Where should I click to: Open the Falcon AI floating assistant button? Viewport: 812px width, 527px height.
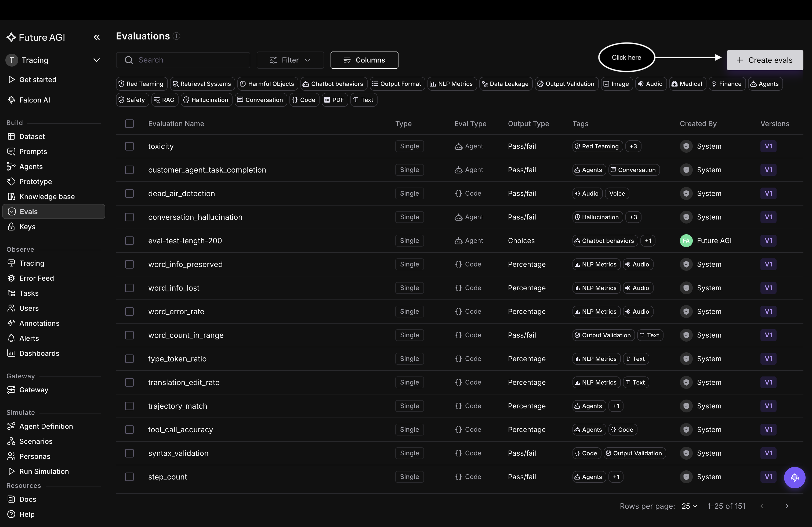pyautogui.click(x=794, y=477)
